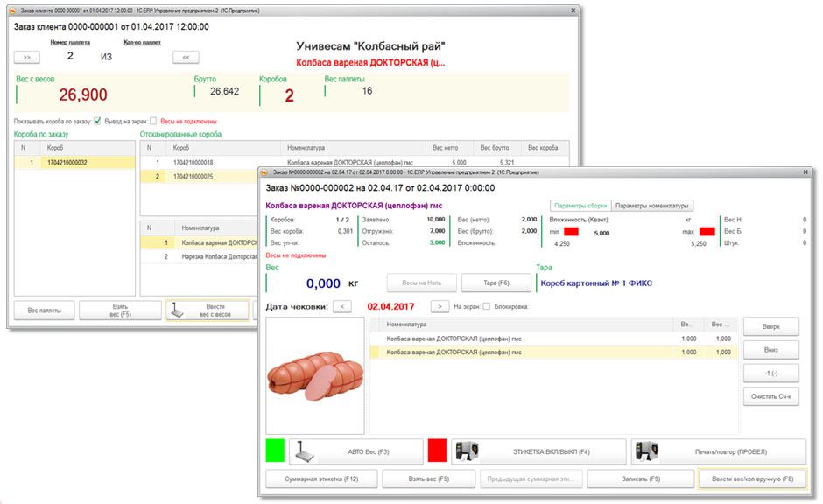The width and height of the screenshot is (823, 504).
Task: Click the Вес короба column header
Action: coord(543,148)
